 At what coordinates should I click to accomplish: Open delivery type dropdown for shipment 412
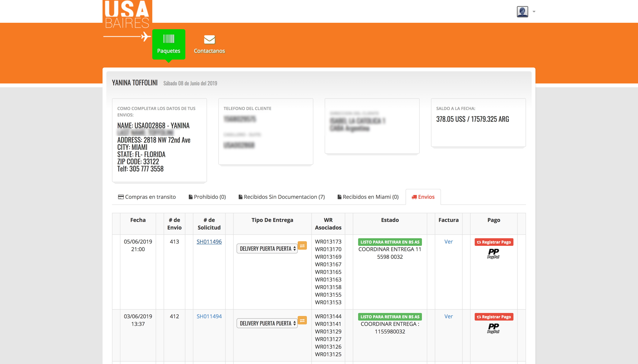tap(267, 323)
